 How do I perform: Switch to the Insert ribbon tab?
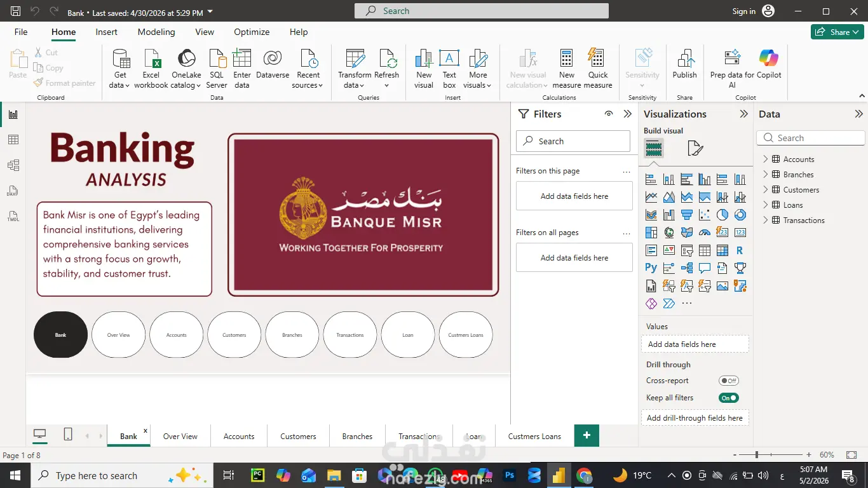pos(107,32)
